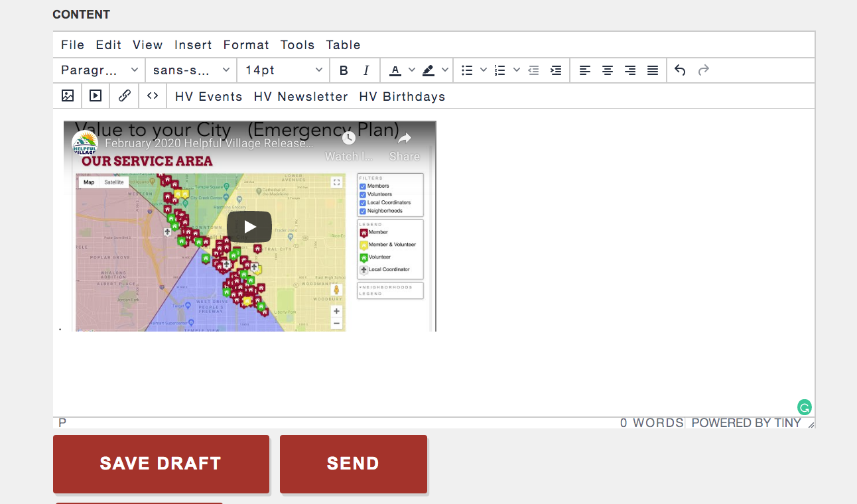Undo the last edit
The image size is (857, 504).
680,70
